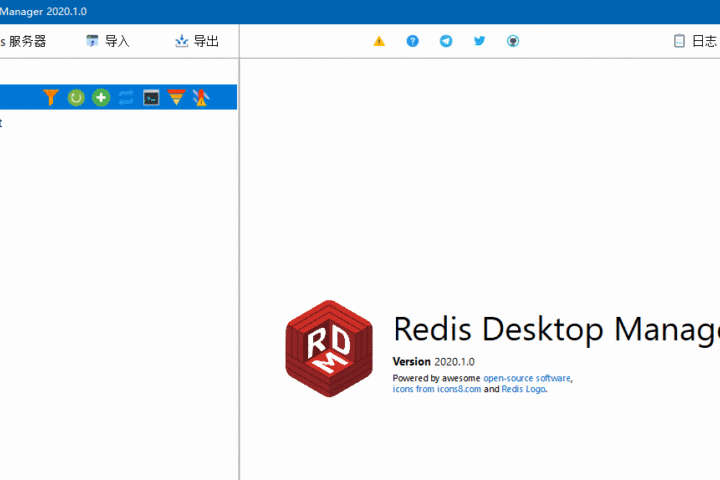Click the orange key filter funnel icon

click(51, 97)
